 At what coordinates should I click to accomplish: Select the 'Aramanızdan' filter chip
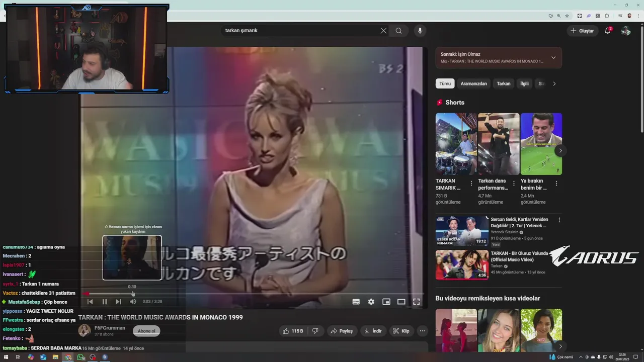coord(473,83)
